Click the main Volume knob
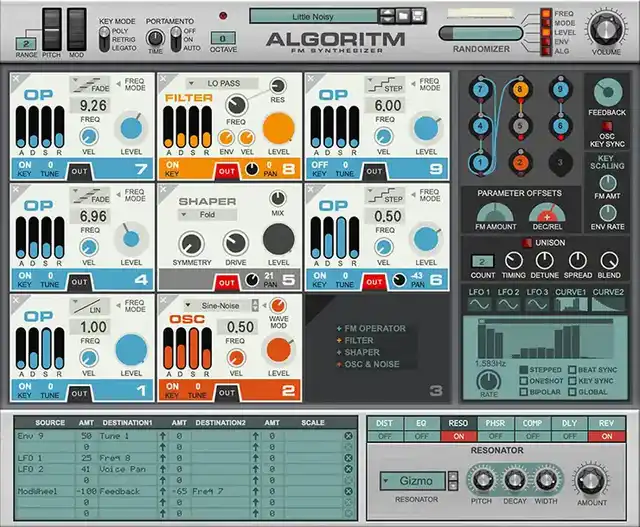 [607, 29]
